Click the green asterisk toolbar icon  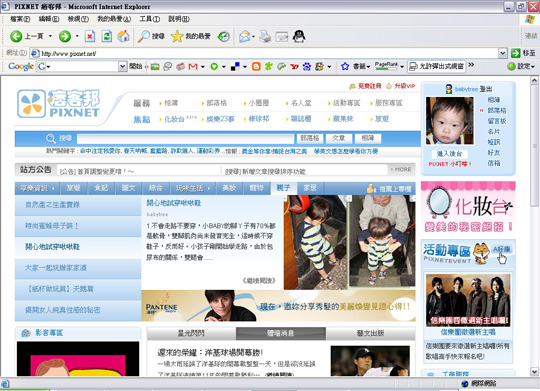click(x=269, y=66)
